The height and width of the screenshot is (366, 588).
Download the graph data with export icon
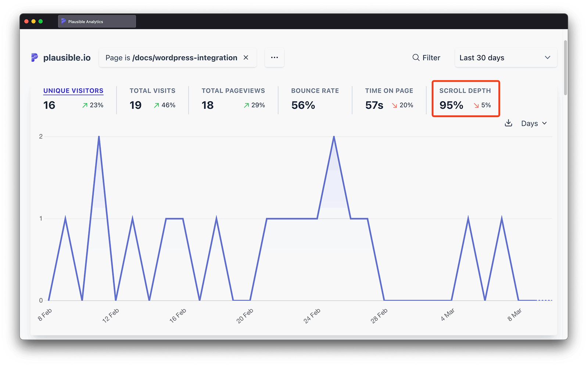508,123
